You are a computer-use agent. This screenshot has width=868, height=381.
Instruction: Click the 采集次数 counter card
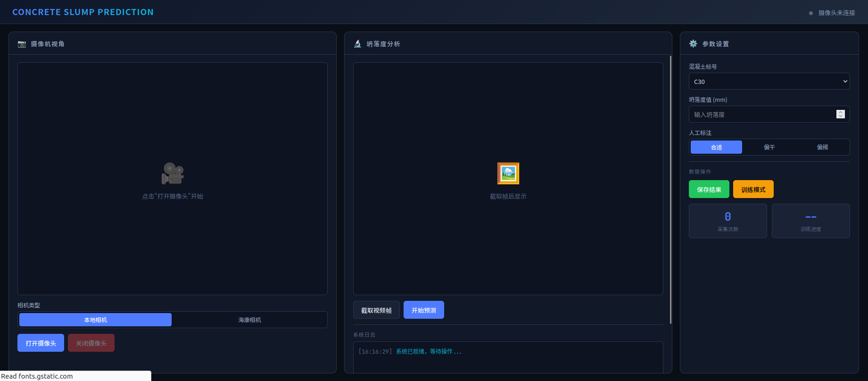pos(728,221)
